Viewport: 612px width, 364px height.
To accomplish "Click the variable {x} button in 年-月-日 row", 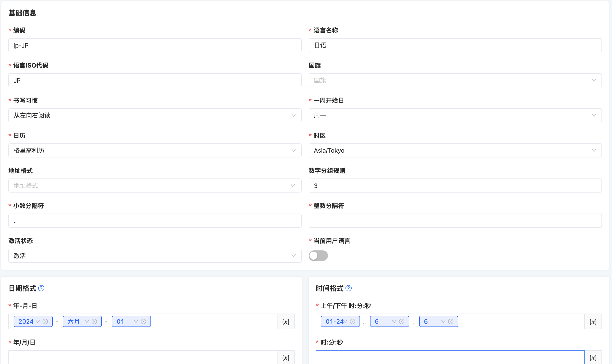I will click(x=286, y=321).
